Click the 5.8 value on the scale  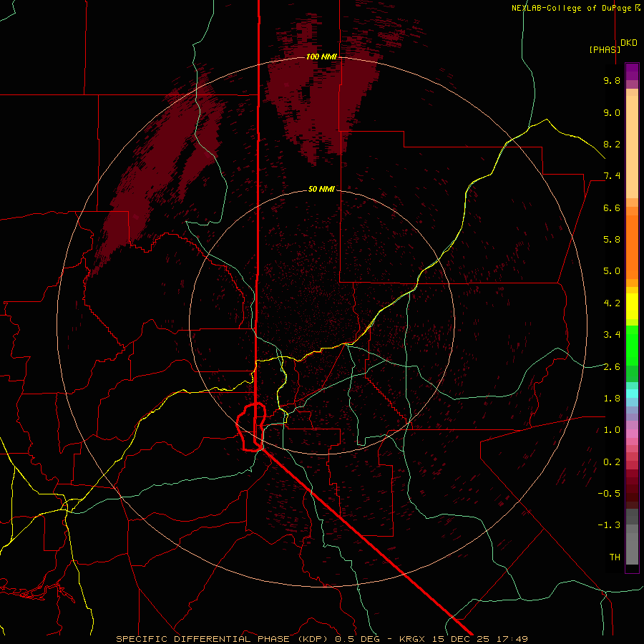(x=612, y=239)
